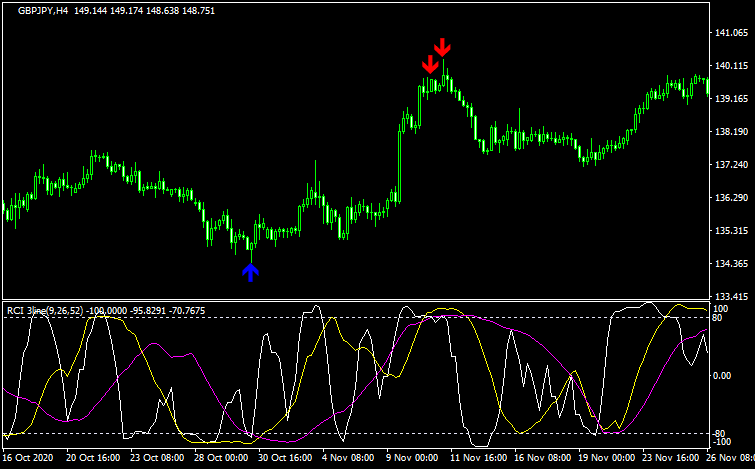The width and height of the screenshot is (755, 469).
Task: Click the blue up arrow buy signal
Action: [x=250, y=271]
